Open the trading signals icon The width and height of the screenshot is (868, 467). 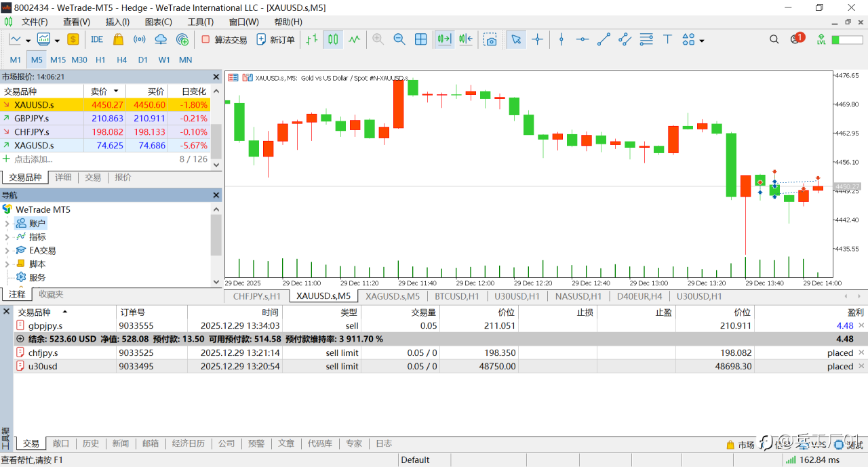tap(140, 39)
